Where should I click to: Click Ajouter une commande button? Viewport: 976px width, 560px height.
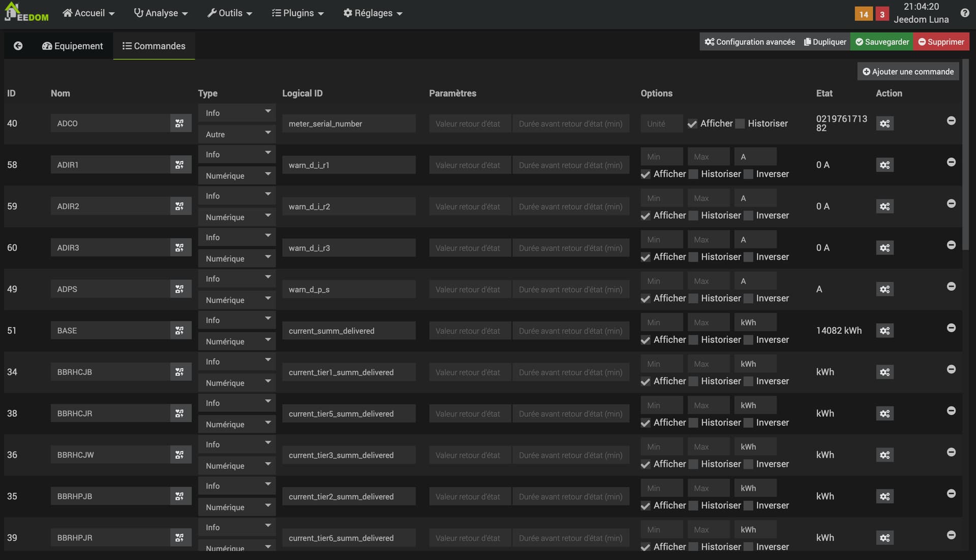point(908,72)
